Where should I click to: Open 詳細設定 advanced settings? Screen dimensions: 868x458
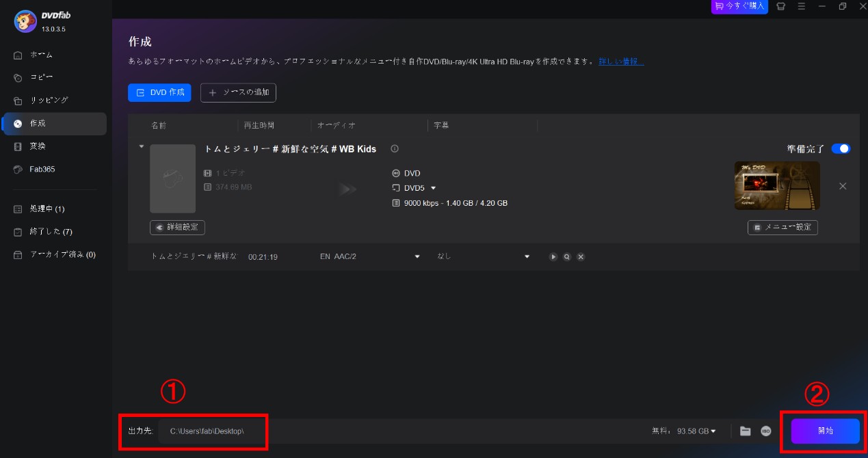pyautogui.click(x=177, y=227)
